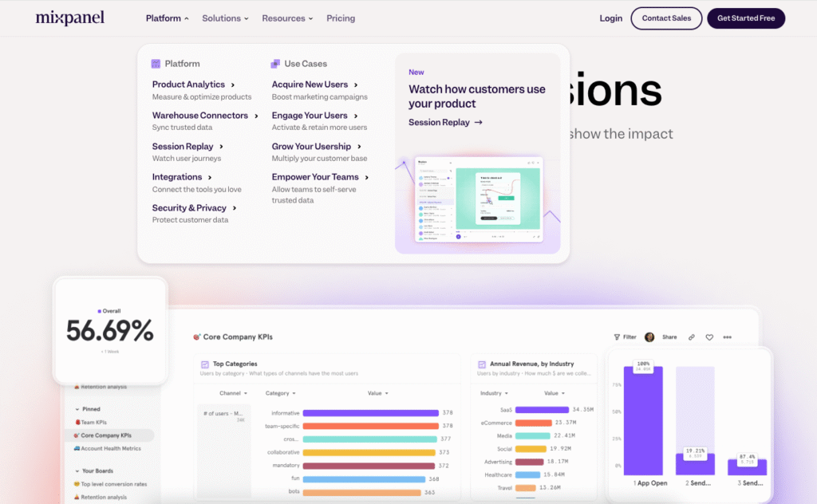Click the 56.69% Overall metric card
This screenshot has height=504, width=817.
(110, 331)
